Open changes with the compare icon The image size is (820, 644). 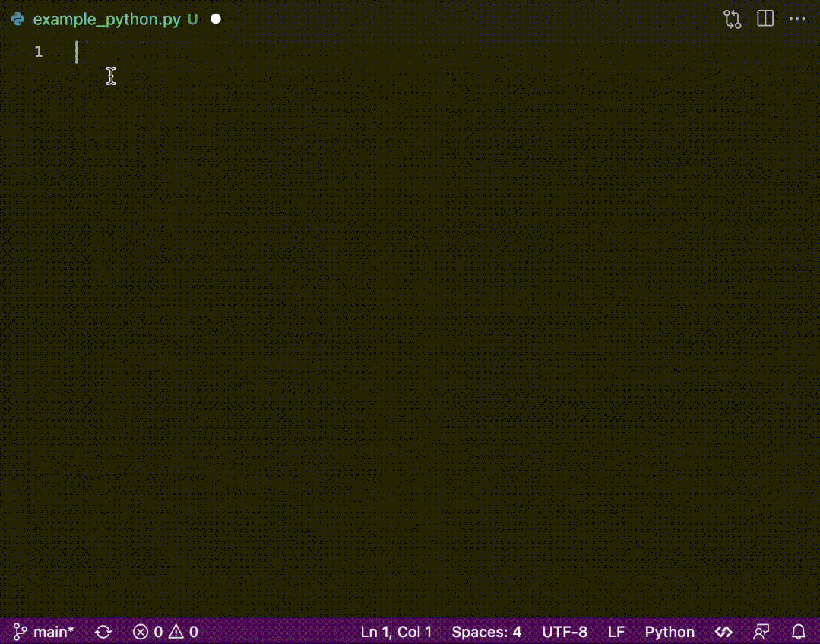tap(732, 19)
